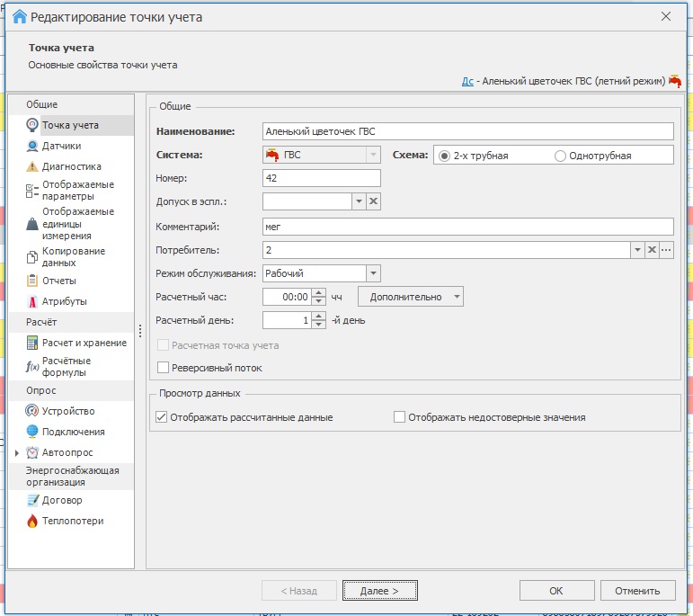Viewport: 693px width, 616px height.
Task: Open the Диагностика warning icon item
Action: [x=31, y=166]
